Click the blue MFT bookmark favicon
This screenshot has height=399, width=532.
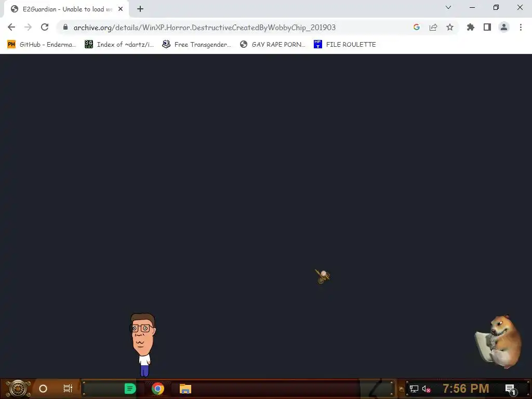[317, 45]
